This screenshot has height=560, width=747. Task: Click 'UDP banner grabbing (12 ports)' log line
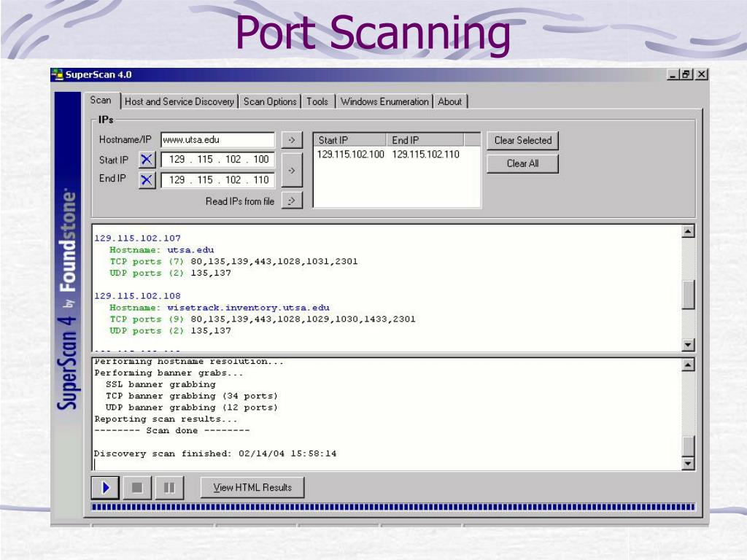(x=192, y=408)
